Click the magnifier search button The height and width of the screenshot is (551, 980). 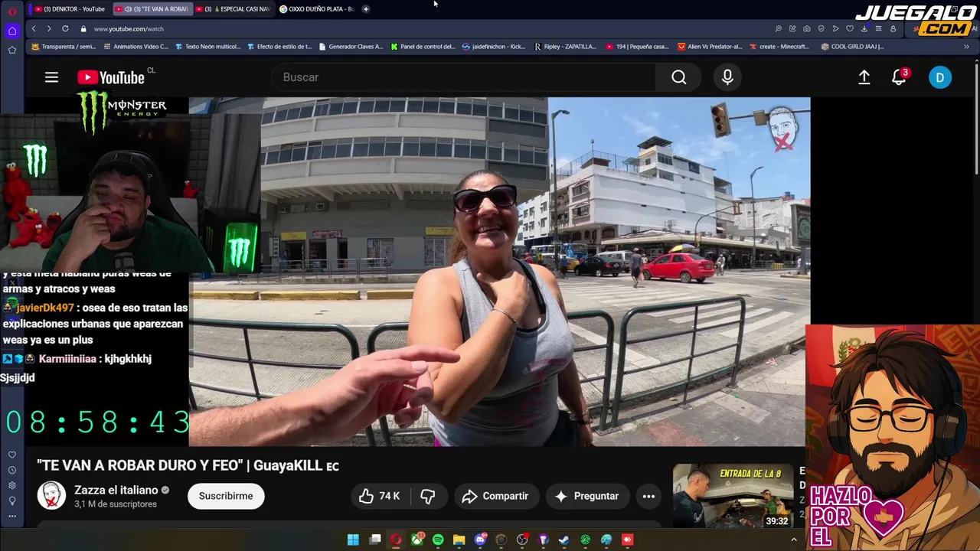pyautogui.click(x=679, y=77)
